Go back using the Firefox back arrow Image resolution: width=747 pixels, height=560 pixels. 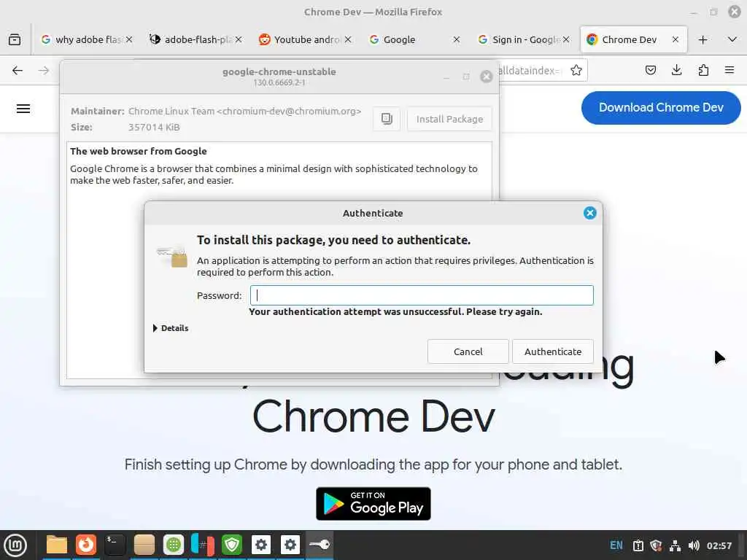pos(18,71)
